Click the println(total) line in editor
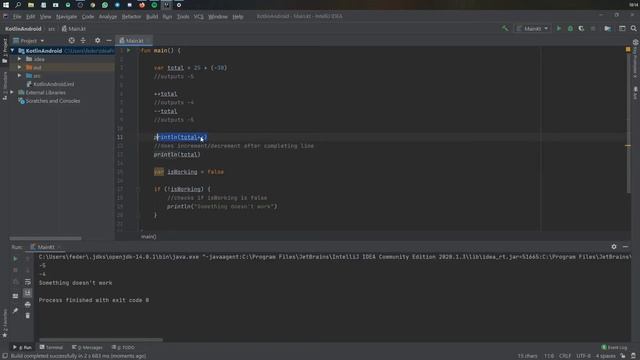The width and height of the screenshot is (640, 360). tap(177, 155)
